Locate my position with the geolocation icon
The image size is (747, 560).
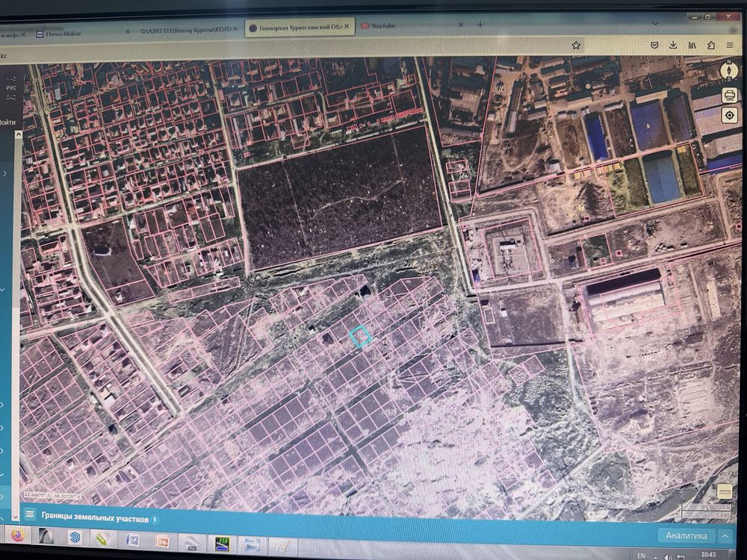729,115
